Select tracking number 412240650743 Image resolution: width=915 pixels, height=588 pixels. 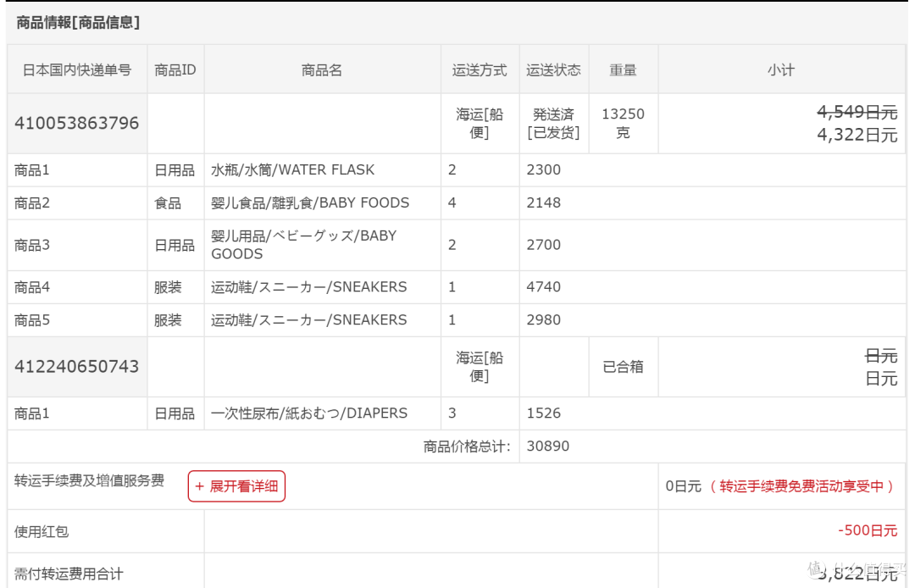click(x=76, y=366)
